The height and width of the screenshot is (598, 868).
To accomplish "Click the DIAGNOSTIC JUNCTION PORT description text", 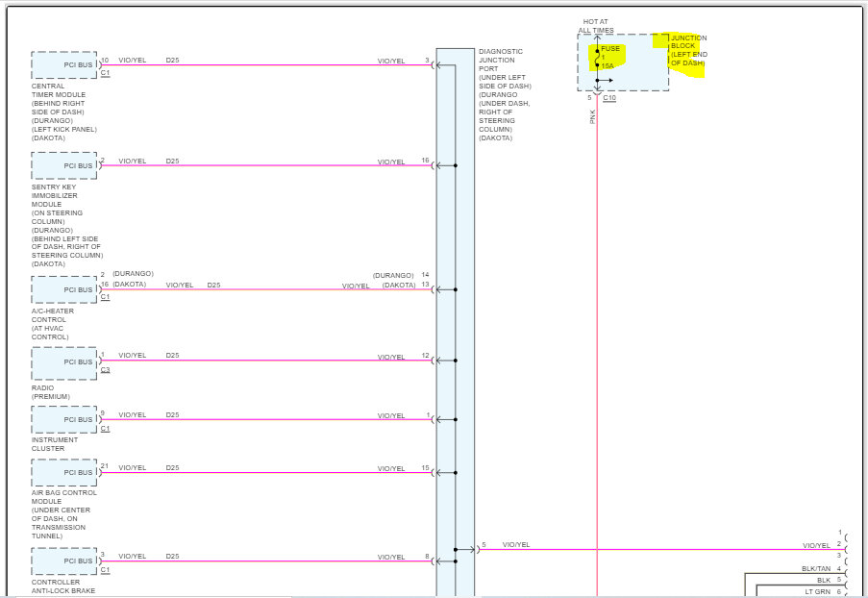I will point(505,94).
